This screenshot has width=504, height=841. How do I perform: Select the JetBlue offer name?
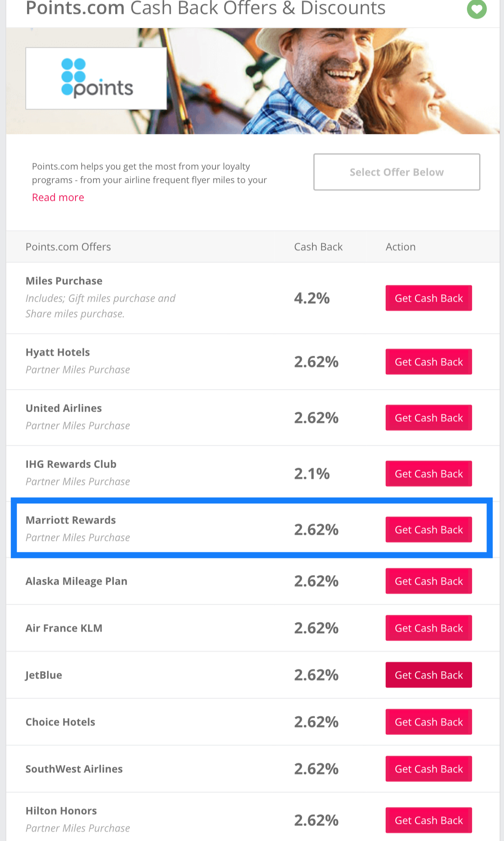point(44,675)
